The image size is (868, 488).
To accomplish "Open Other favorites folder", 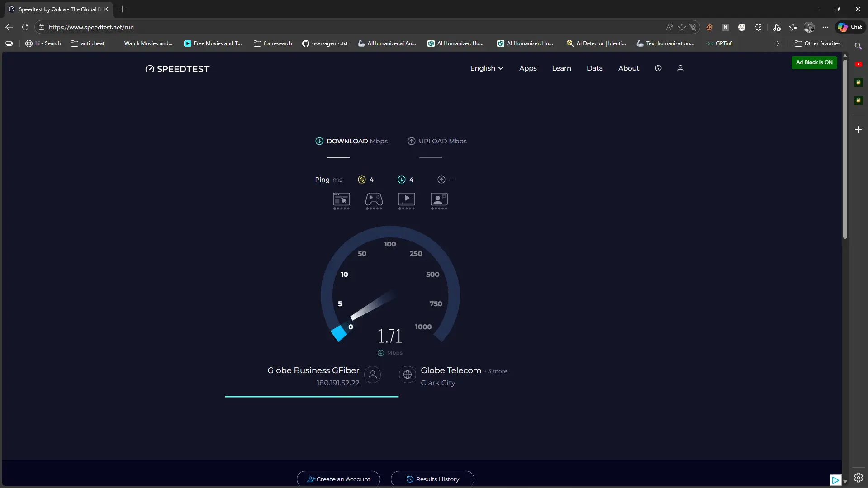I will [817, 43].
